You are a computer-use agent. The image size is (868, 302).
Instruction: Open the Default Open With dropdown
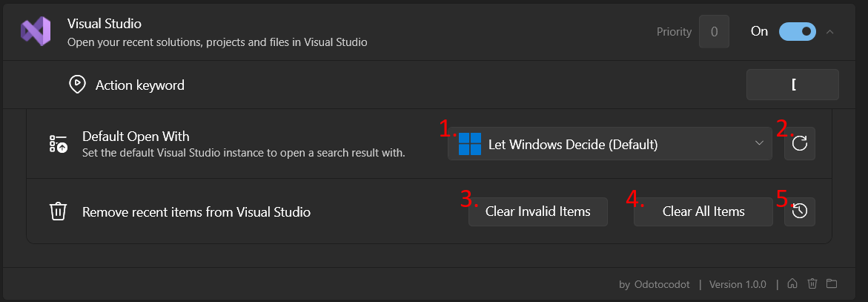[x=609, y=144]
